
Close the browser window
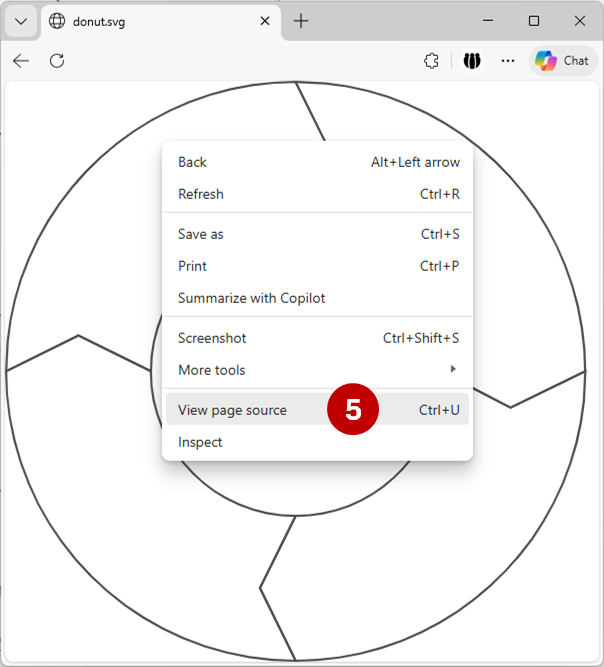pos(579,21)
